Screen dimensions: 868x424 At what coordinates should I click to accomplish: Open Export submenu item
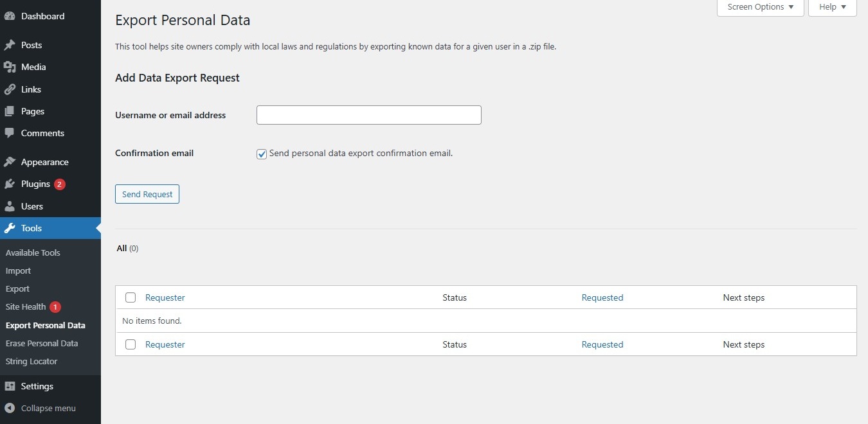17,288
